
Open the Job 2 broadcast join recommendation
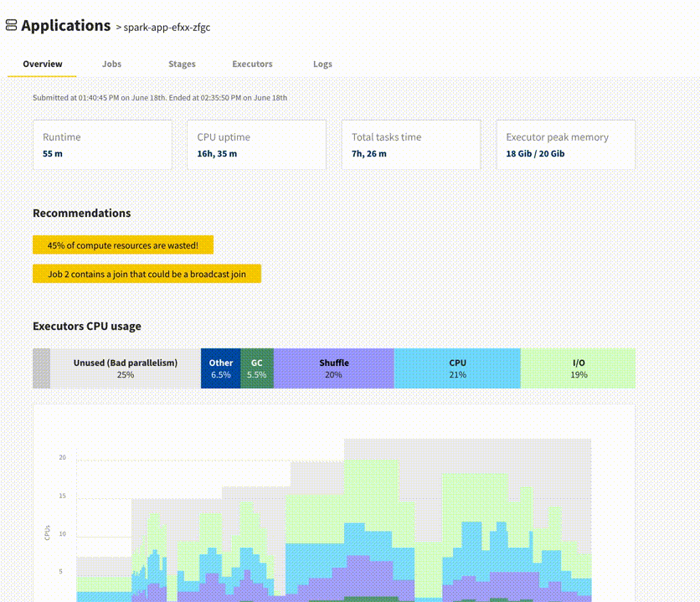(x=147, y=273)
